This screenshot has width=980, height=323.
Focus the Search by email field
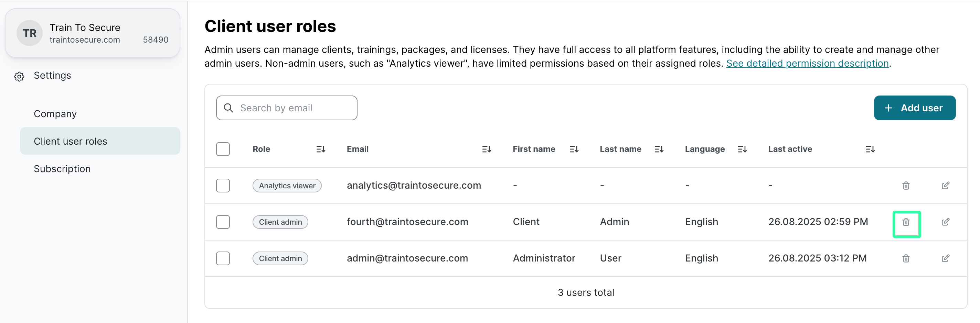pyautogui.click(x=293, y=108)
